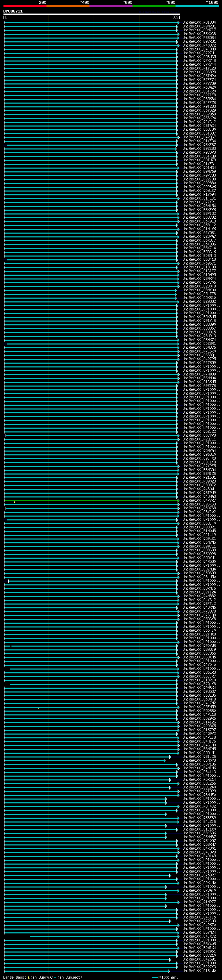Select hit UniRef100_B9N769
Screen dimensions: 222x980
(199, 172)
